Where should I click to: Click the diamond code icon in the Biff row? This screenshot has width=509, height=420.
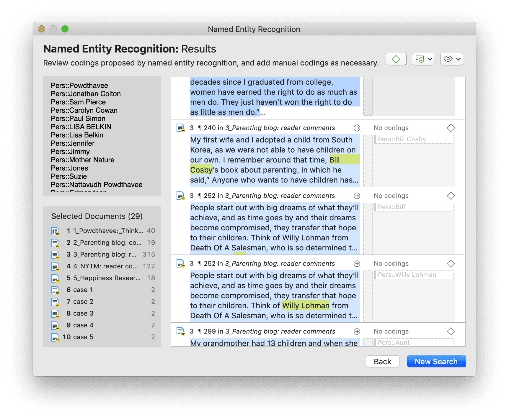pyautogui.click(x=451, y=196)
